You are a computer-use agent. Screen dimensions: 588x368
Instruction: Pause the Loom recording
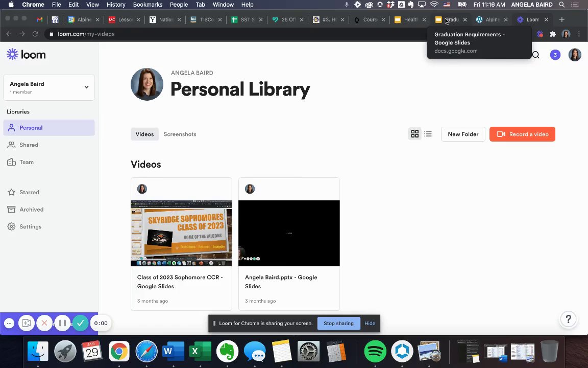pyautogui.click(x=62, y=323)
